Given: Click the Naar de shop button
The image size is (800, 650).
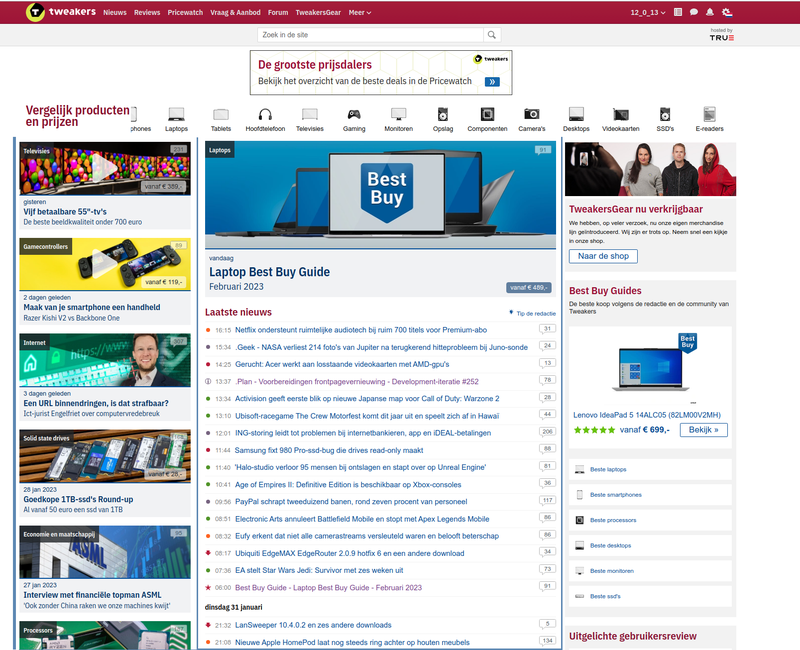Looking at the screenshot, I should pyautogui.click(x=603, y=256).
